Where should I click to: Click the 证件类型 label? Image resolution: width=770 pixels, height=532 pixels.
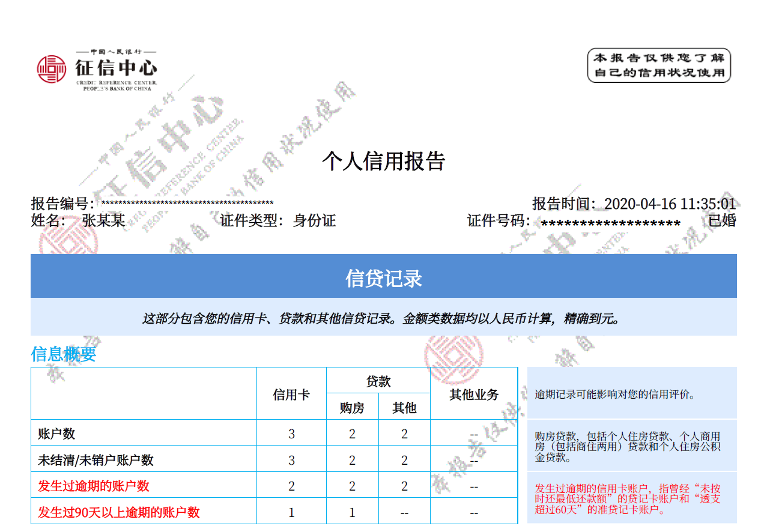coord(251,220)
